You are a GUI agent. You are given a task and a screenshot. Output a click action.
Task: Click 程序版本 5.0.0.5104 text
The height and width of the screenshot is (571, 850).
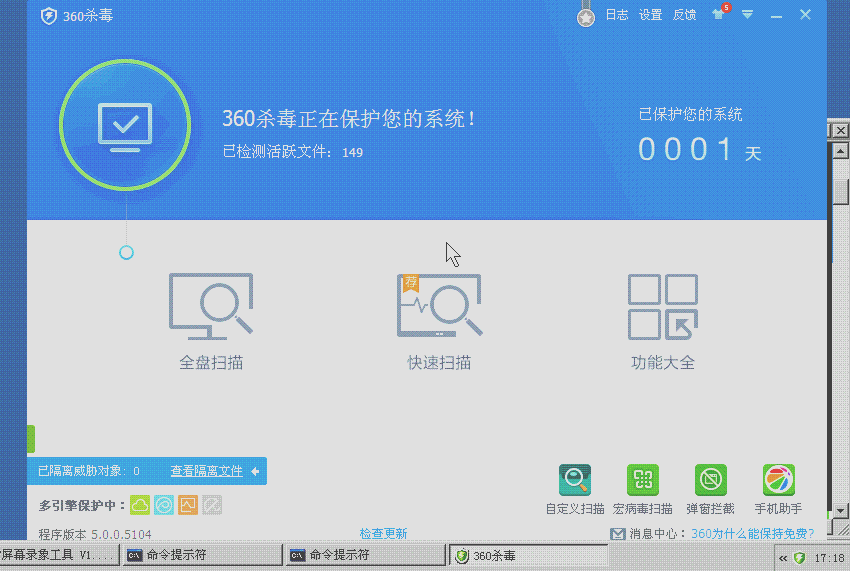click(x=95, y=534)
